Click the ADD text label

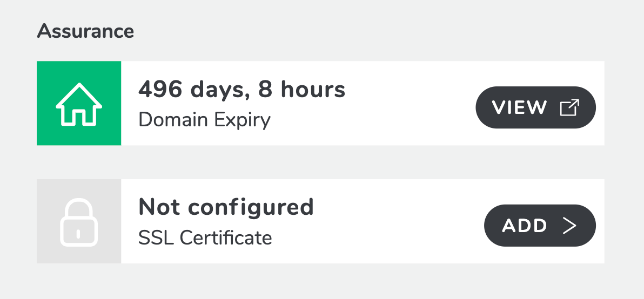[x=525, y=226]
